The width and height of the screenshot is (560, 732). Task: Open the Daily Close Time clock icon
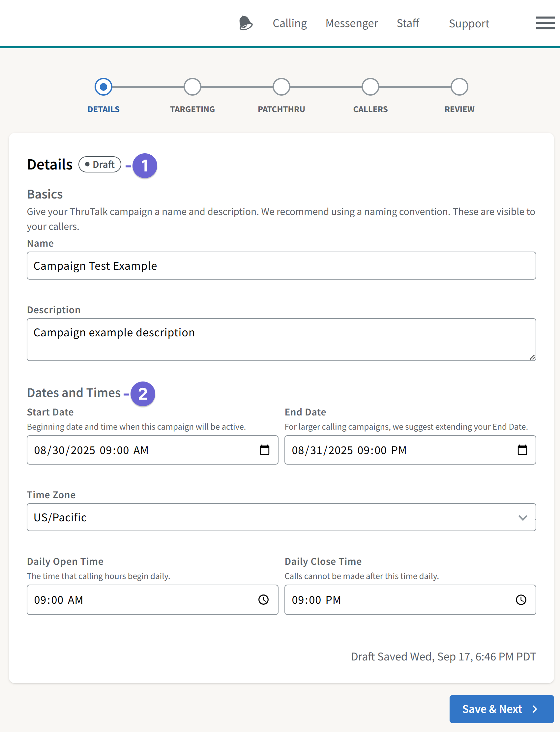point(521,599)
